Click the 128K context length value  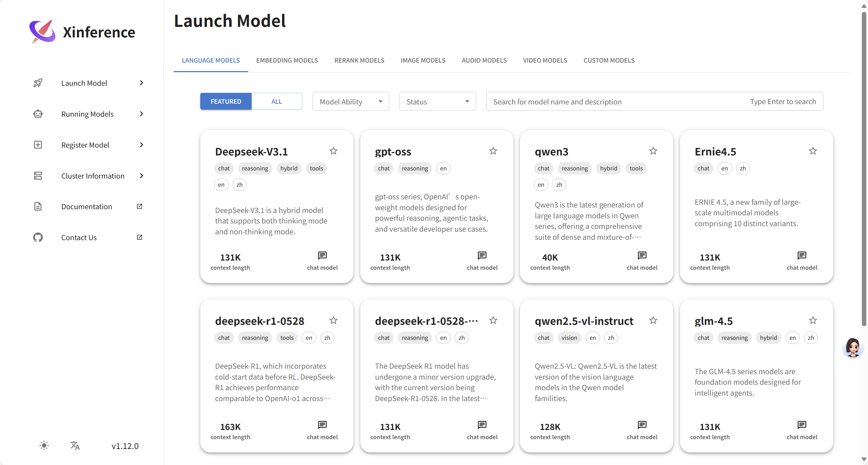(550, 427)
